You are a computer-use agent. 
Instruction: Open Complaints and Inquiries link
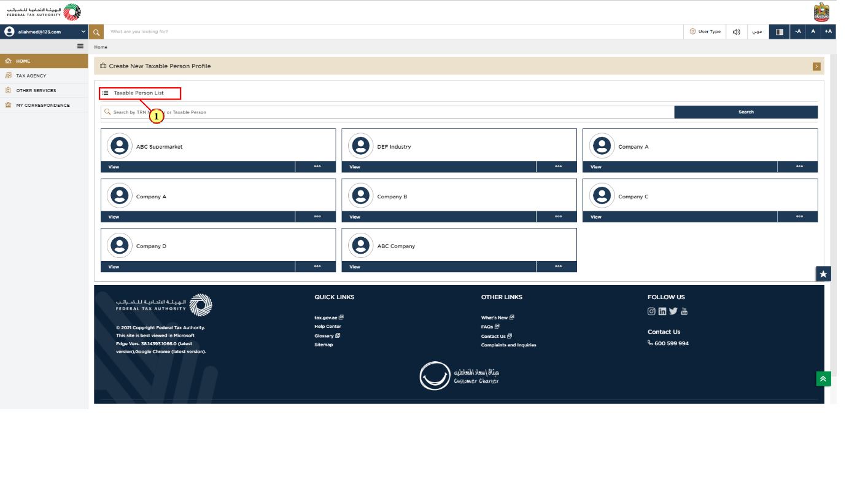click(x=508, y=345)
